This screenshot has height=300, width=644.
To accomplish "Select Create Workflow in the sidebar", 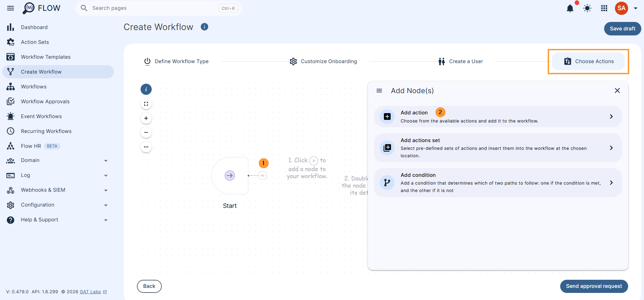I will (58, 72).
